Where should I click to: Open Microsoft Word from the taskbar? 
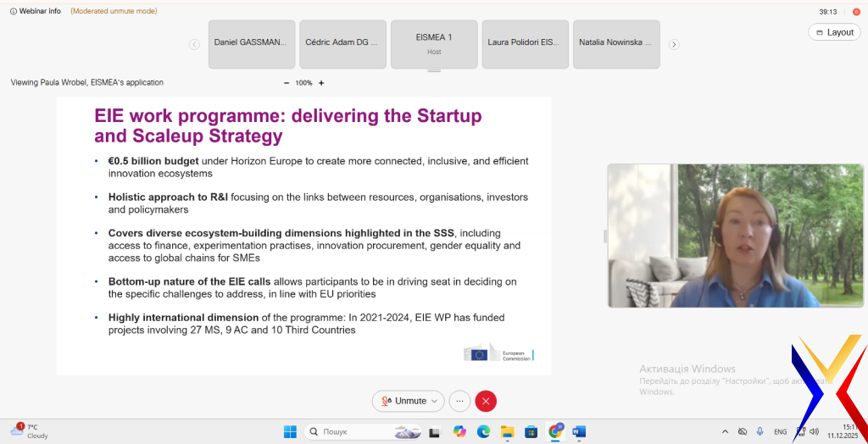(x=579, y=431)
